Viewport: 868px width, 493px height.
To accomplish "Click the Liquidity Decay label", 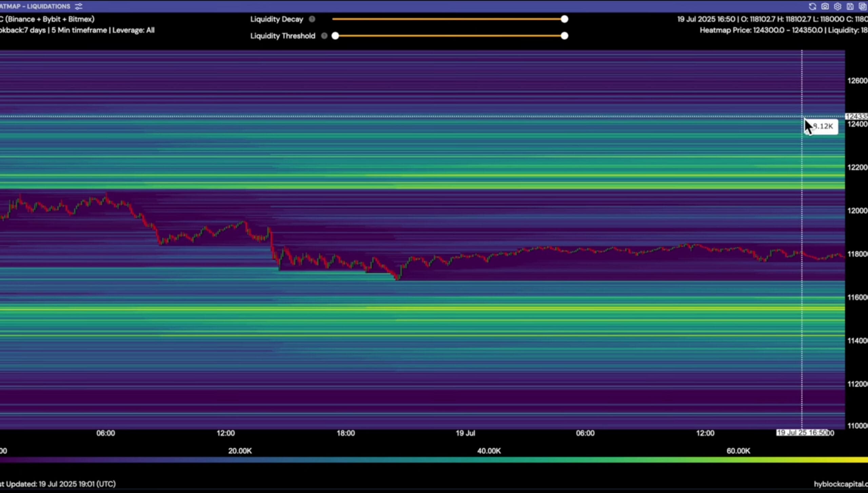I will coord(276,19).
